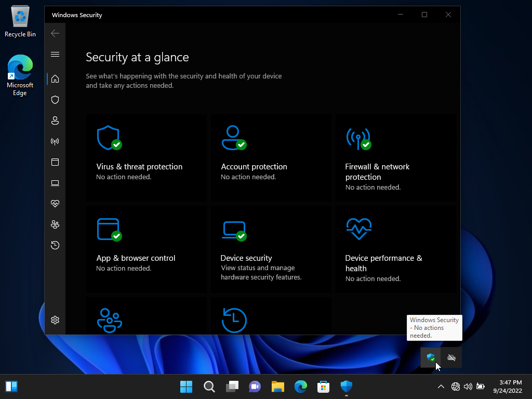Click the OneDrive cloud icon in the tray overflow
532x399 pixels.
point(451,357)
